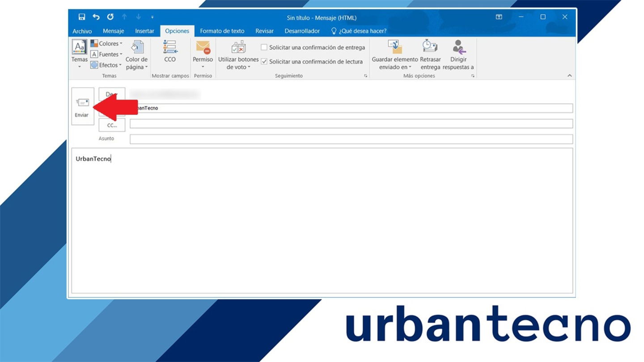This screenshot has height=362, width=644.
Task: Click inside the CC recipients field
Action: pos(351,124)
